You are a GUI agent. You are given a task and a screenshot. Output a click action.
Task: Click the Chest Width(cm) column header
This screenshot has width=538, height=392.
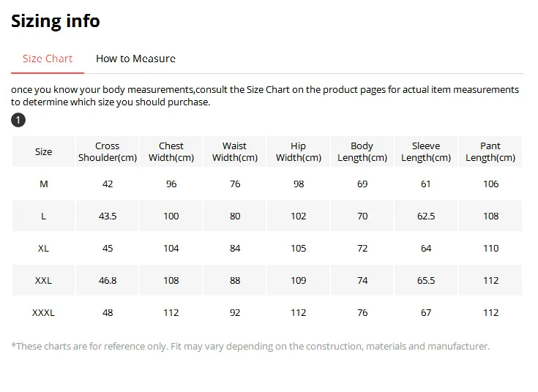click(171, 151)
